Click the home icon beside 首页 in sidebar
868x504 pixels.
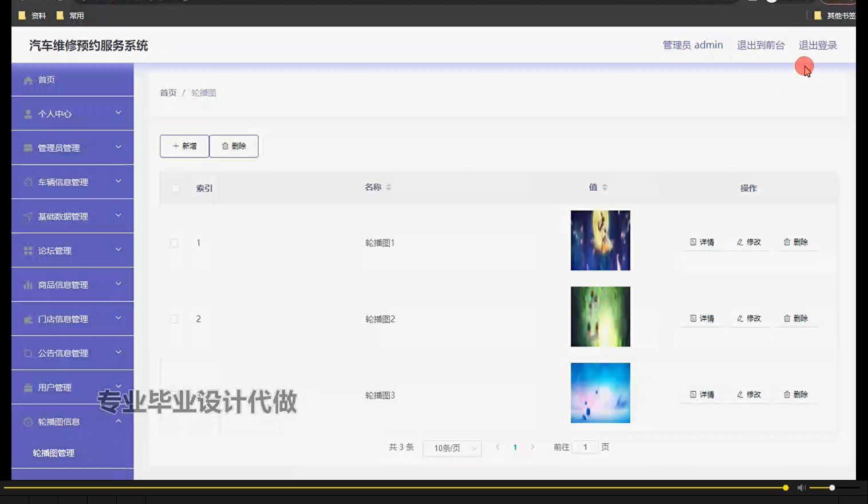[28, 80]
